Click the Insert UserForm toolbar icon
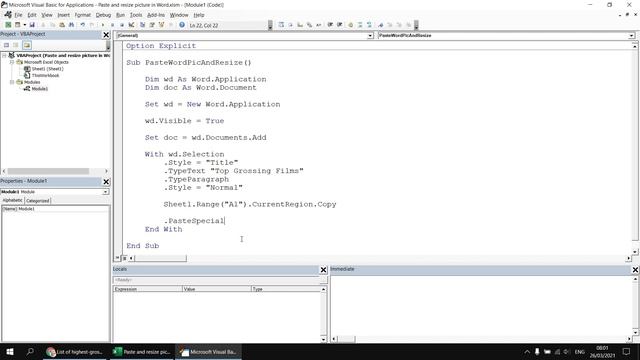640x360 pixels. pyautogui.click(x=18, y=25)
